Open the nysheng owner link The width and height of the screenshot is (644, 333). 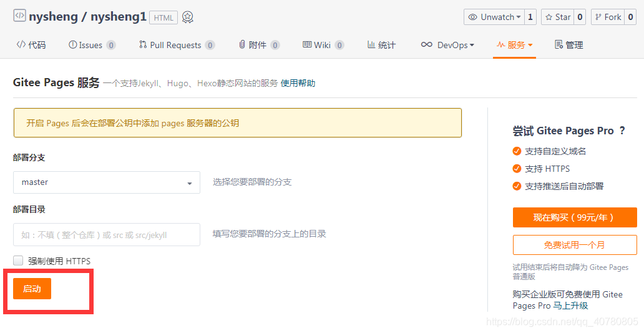pyautogui.click(x=54, y=17)
